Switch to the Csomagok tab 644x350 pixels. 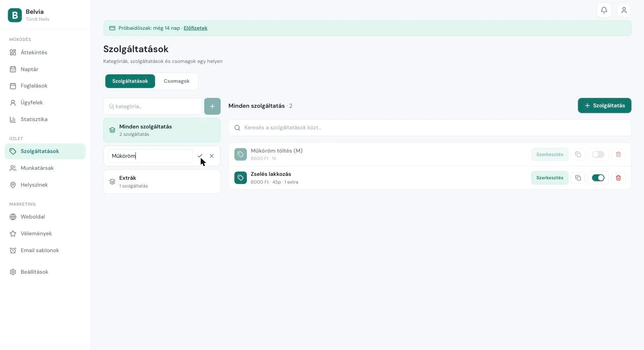[x=177, y=81]
